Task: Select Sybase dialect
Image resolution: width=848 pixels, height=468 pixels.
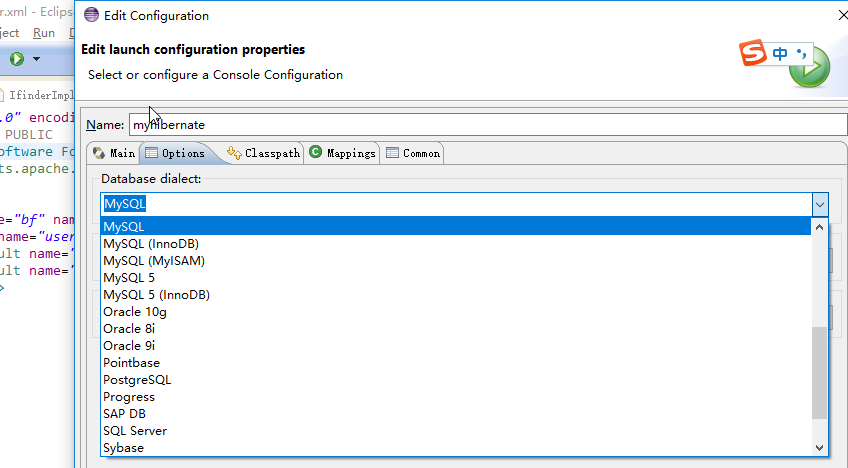Action: point(456,448)
